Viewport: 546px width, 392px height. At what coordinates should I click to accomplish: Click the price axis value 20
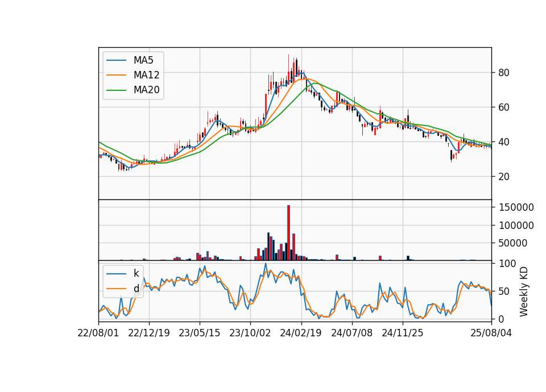tap(504, 177)
